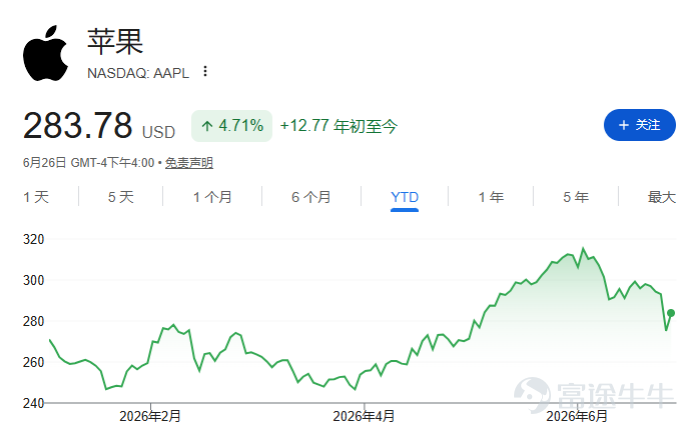Click the 2026年2月 axis label

coord(150,417)
